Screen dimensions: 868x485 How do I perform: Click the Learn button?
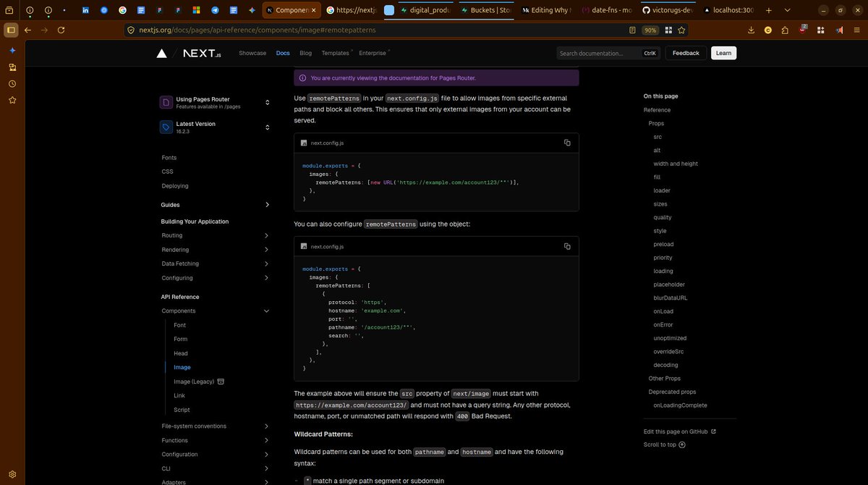point(723,53)
